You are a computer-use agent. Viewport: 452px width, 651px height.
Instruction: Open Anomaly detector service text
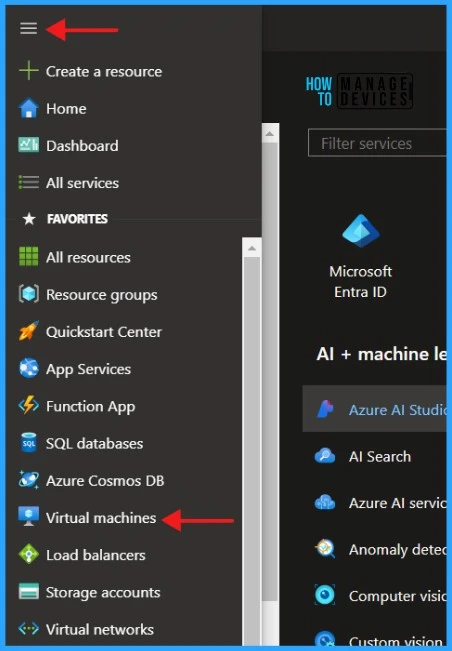tap(397, 550)
